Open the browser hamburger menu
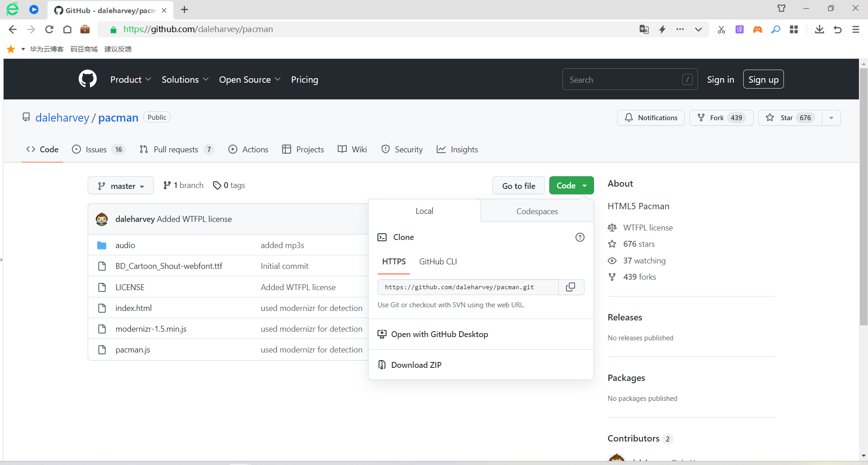 click(x=856, y=29)
